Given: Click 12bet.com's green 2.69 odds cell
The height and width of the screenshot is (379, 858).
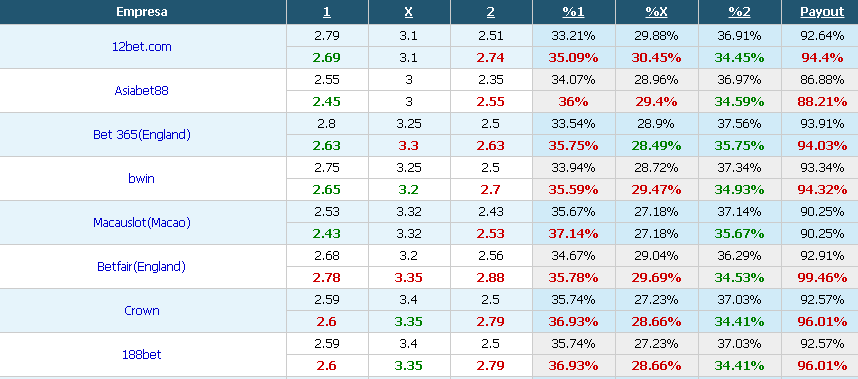Looking at the screenshot, I should pos(327,57).
